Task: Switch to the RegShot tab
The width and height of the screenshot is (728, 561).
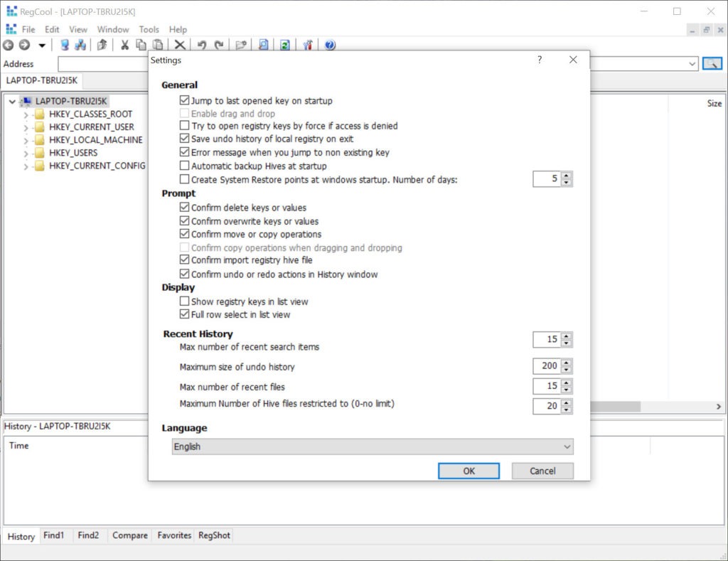Action: [214, 535]
